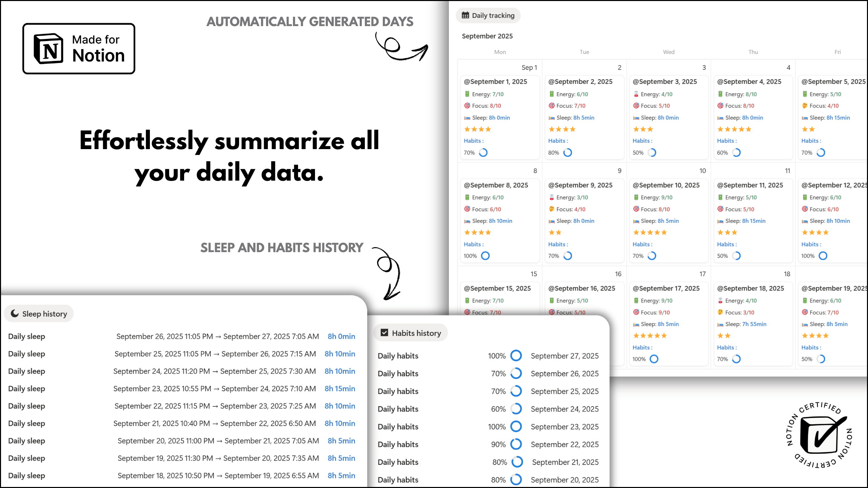The width and height of the screenshot is (868, 488).
Task: Open the @September 10, 2025 calendar entry
Action: tap(666, 185)
